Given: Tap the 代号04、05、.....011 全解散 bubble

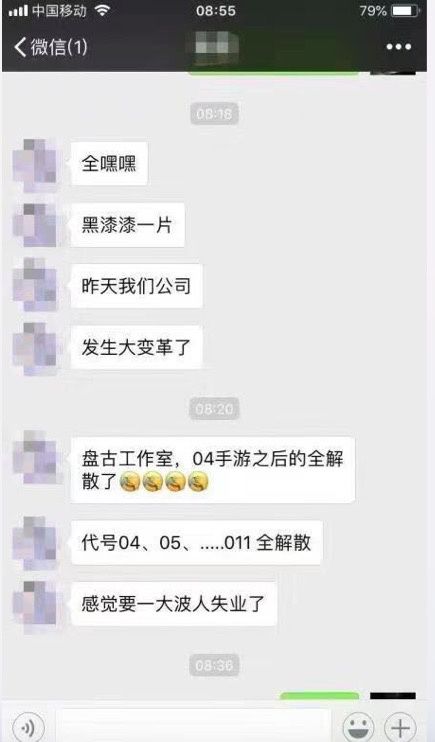Looking at the screenshot, I should [x=196, y=542].
